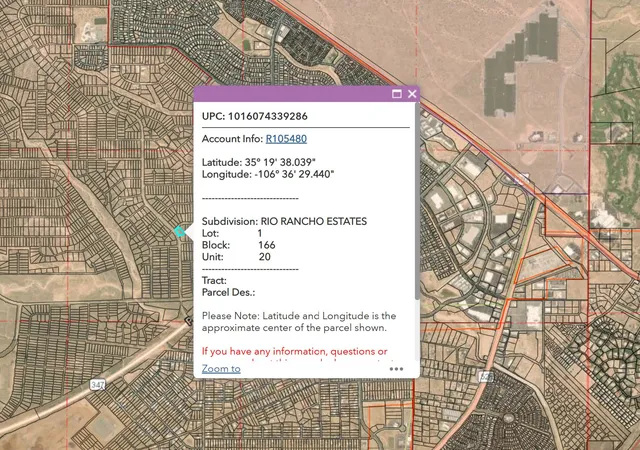The width and height of the screenshot is (640, 450).
Task: Click UPC: 1016074339286 text
Action: pos(255,116)
